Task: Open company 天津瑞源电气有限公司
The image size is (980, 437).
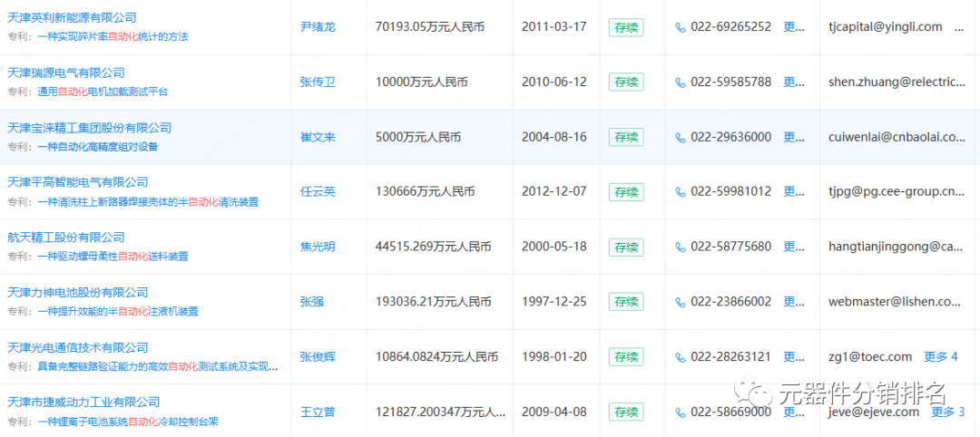Action: pyautogui.click(x=66, y=73)
